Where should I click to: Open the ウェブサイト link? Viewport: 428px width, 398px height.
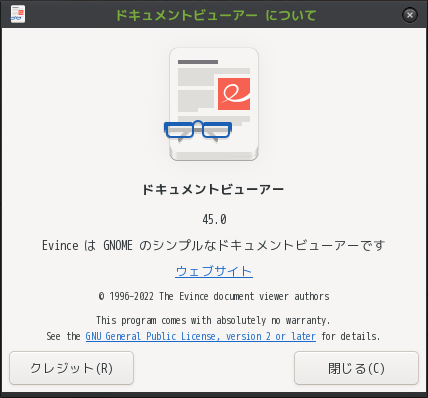(214, 271)
